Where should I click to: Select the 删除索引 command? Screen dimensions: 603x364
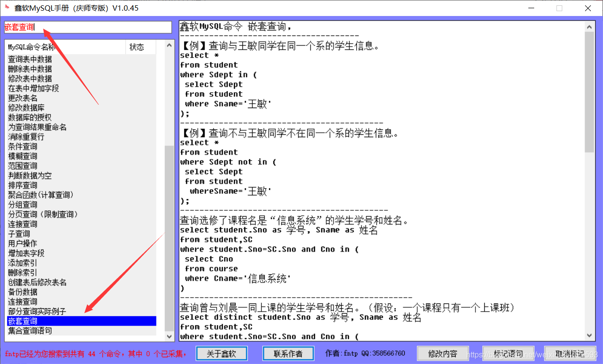click(x=81, y=272)
